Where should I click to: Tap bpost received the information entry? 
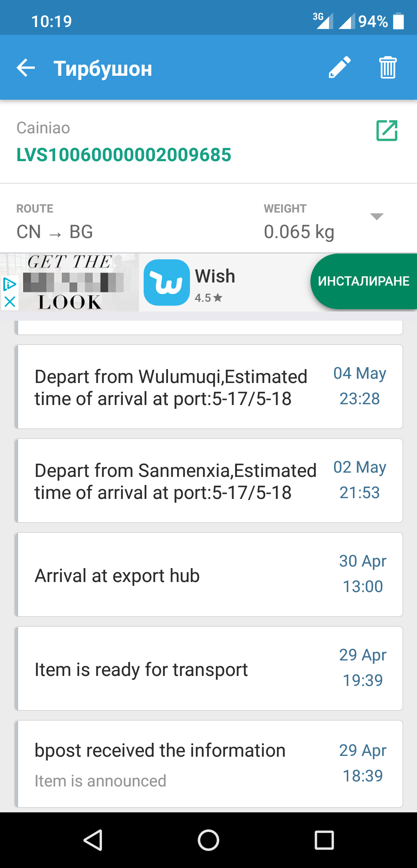[208, 764]
